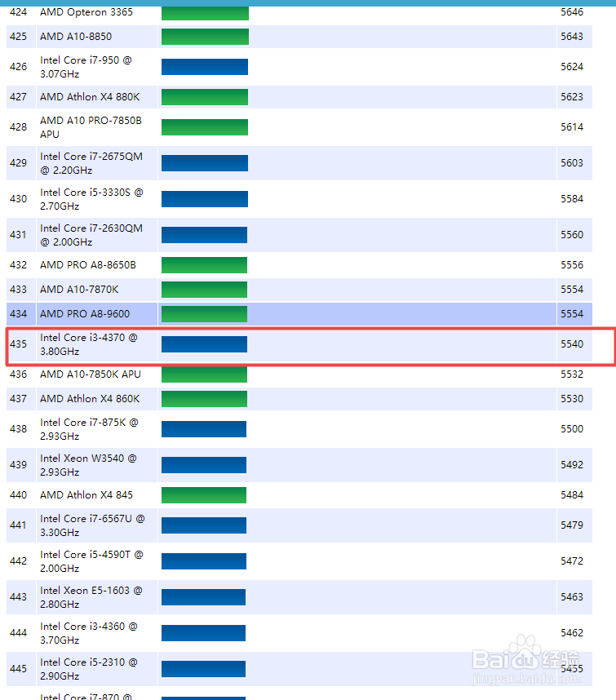This screenshot has width=616, height=700.
Task: Click AMD A10-7850K APU name
Action: pos(91,374)
